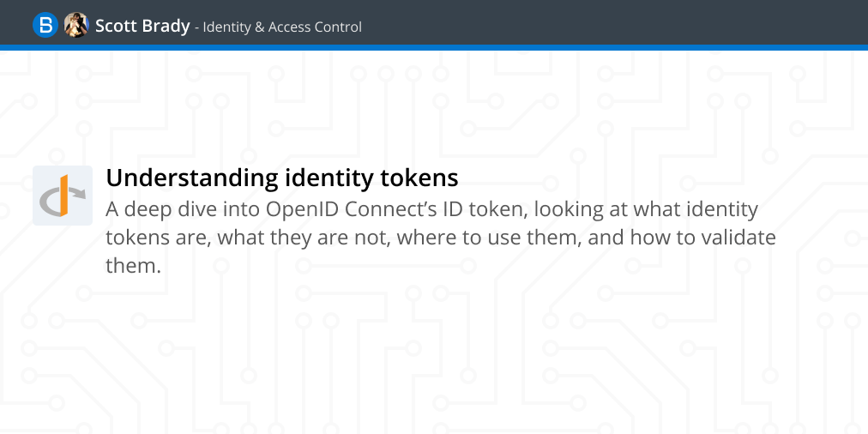The width and height of the screenshot is (868, 434).
Task: Click the blue accent stripe below header
Action: pos(434,48)
